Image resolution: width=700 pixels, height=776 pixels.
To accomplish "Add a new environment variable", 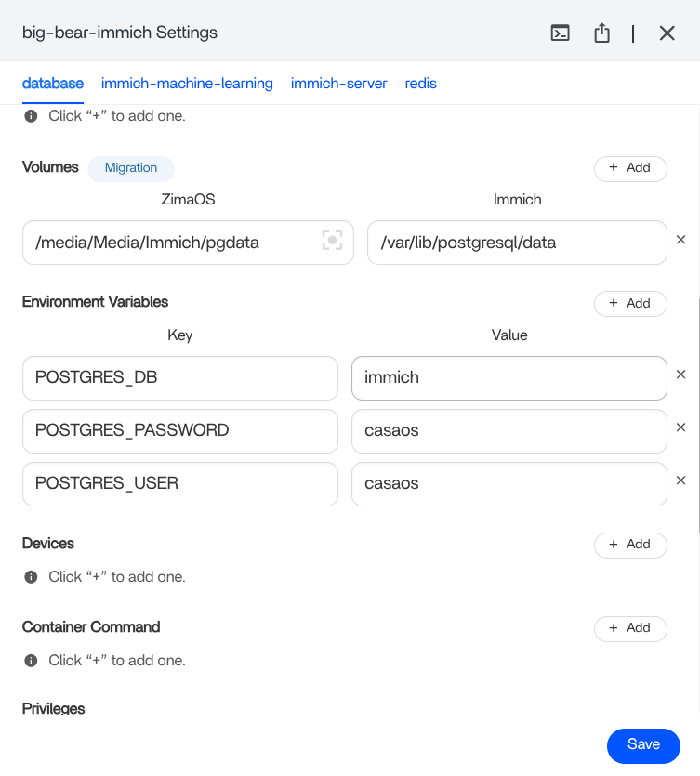I will [x=630, y=304].
